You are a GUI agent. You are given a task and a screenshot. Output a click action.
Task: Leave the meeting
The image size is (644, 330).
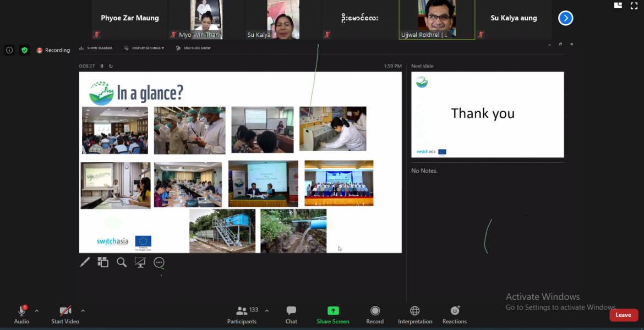tap(624, 315)
